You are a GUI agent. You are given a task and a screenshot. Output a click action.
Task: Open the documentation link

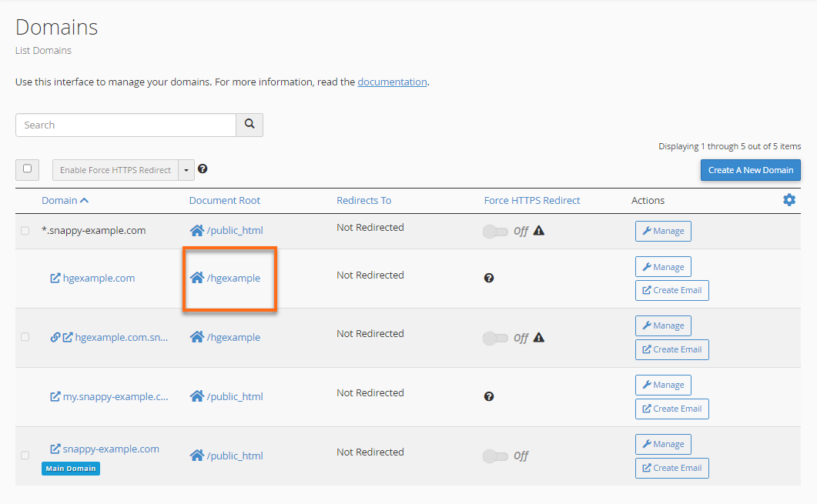point(392,82)
